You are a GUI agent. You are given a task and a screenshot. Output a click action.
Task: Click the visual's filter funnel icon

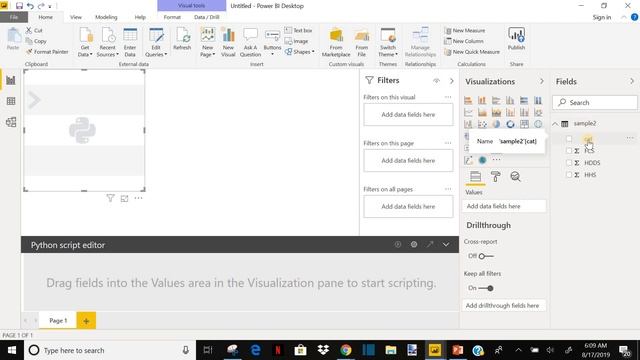point(110,198)
